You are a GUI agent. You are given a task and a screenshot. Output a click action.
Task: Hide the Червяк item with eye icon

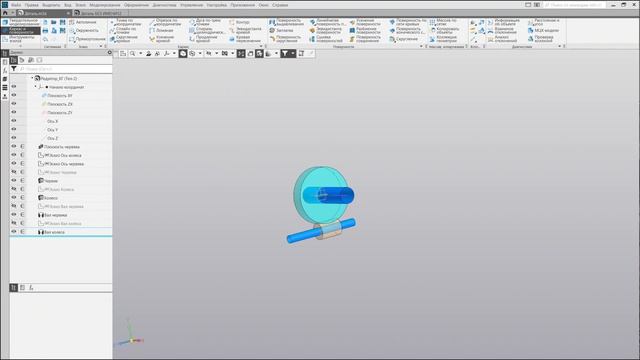coord(14,180)
